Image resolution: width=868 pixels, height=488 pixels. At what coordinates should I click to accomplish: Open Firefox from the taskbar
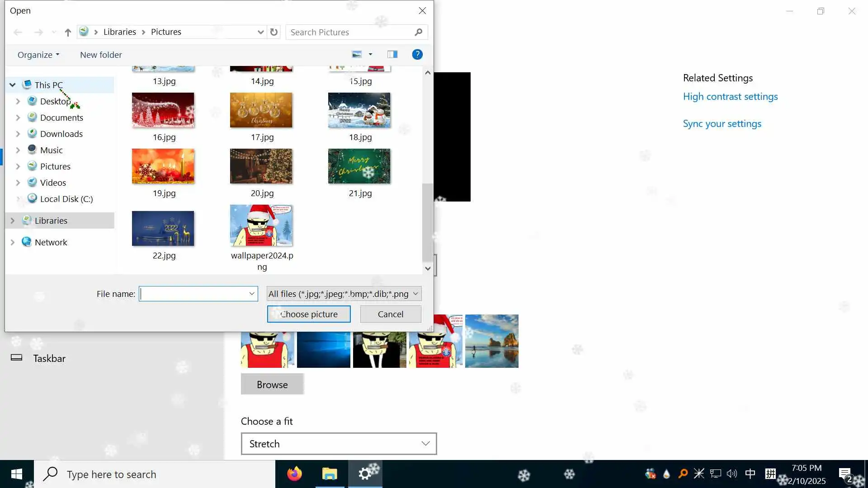pos(294,474)
